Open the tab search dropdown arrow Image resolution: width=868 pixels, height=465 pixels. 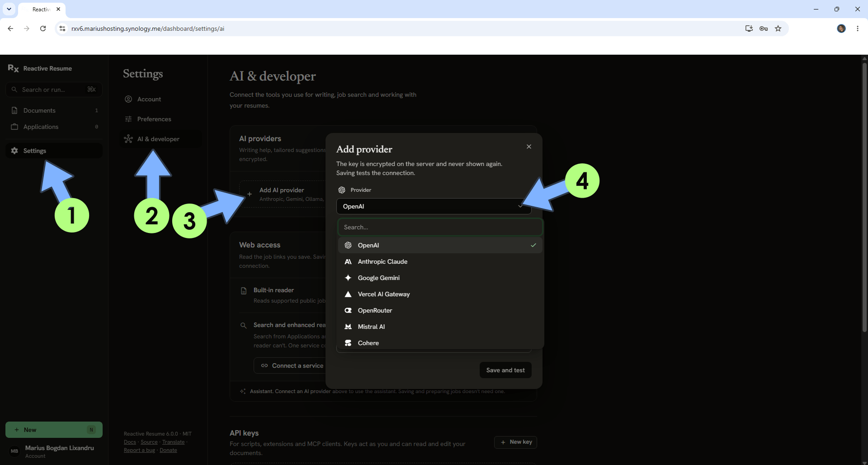pos(9,9)
